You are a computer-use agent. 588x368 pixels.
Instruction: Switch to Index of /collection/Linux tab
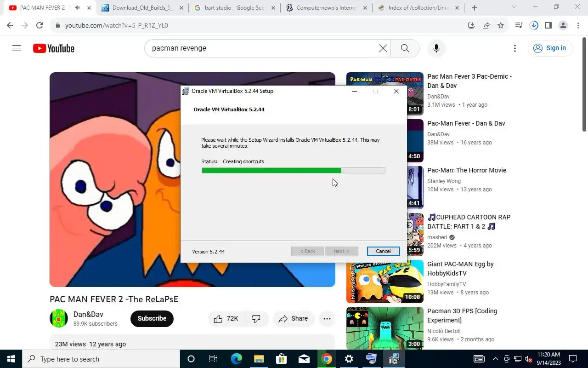[418, 8]
